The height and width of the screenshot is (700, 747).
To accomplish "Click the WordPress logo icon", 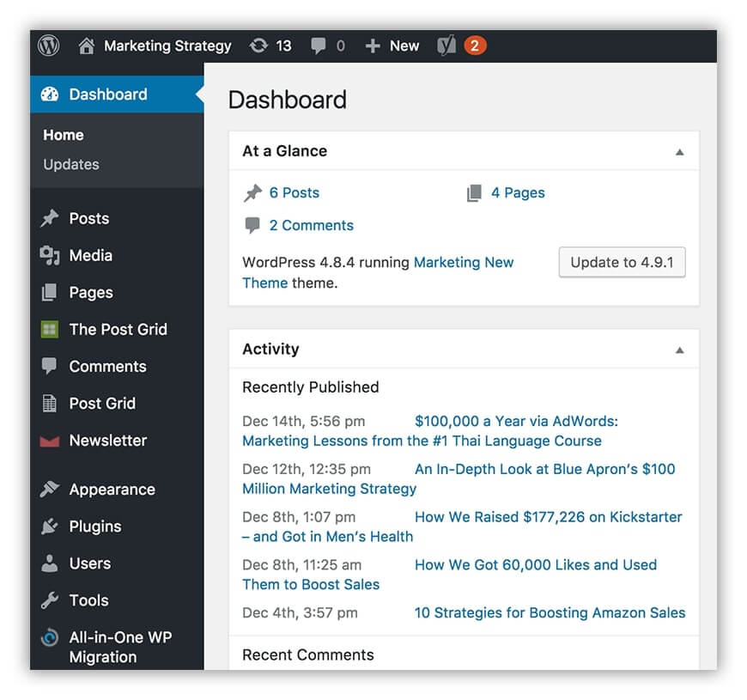I will pos(49,46).
